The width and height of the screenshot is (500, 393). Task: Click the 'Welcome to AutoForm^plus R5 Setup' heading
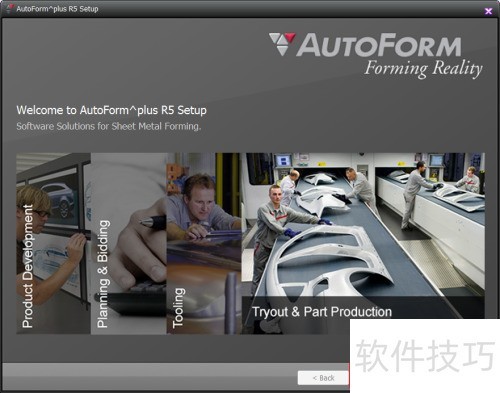tap(111, 110)
